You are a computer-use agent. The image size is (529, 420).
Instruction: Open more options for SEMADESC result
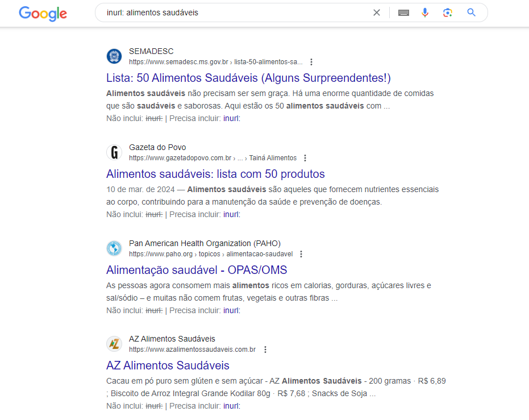tap(311, 62)
